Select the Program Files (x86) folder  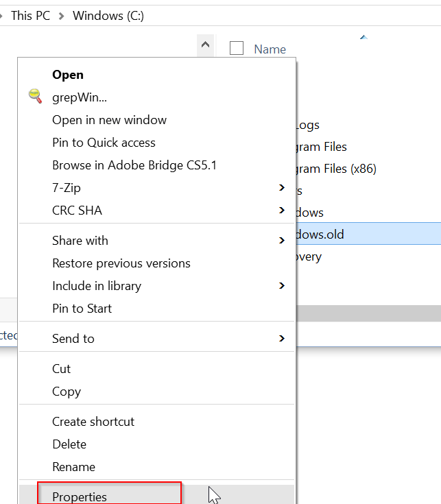pyautogui.click(x=336, y=169)
